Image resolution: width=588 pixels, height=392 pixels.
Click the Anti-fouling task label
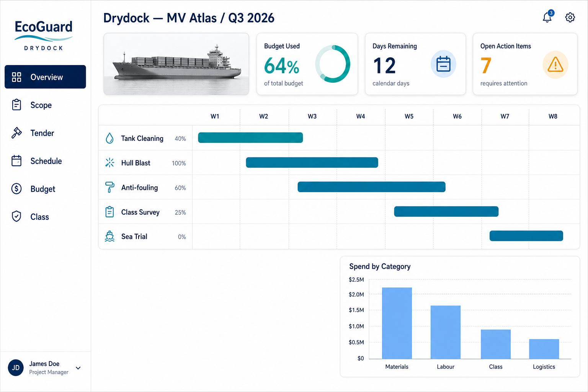140,188
